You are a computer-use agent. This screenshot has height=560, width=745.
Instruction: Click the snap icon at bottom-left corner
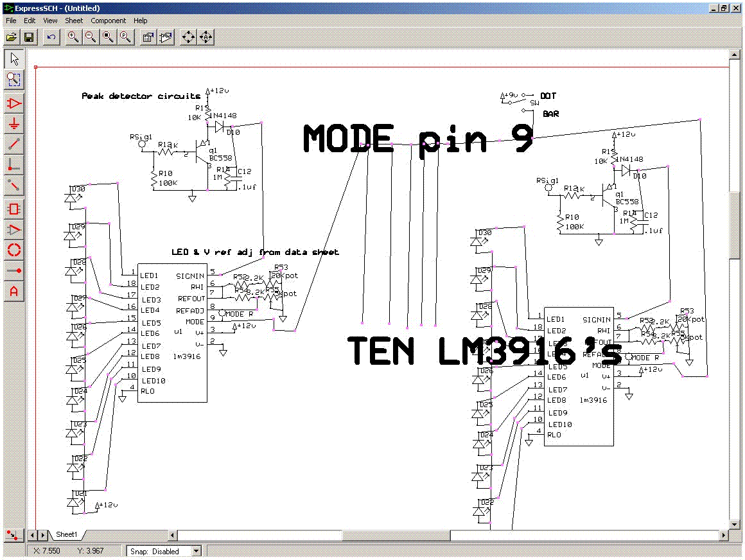point(13,536)
